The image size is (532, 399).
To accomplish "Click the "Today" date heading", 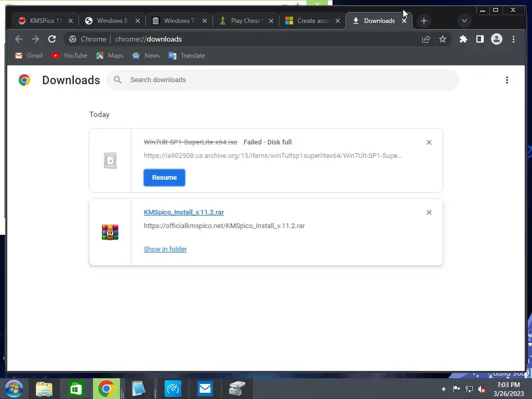I will pyautogui.click(x=99, y=115).
